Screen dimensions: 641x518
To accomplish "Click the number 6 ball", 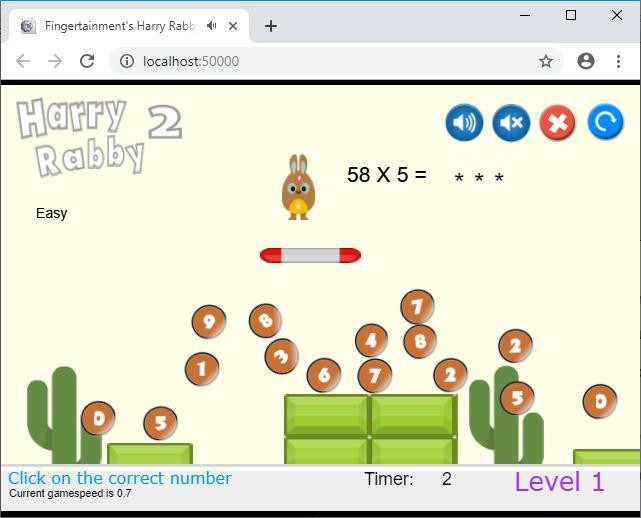I will pyautogui.click(x=324, y=375).
